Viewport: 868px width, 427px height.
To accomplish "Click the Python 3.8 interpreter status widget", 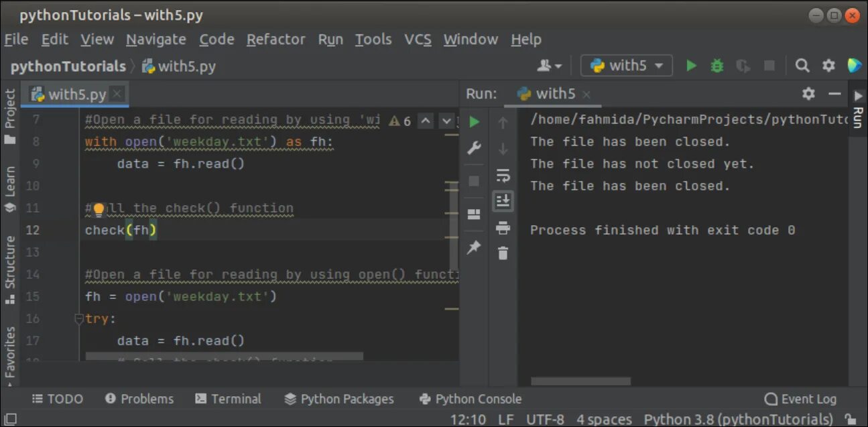I will [738, 420].
